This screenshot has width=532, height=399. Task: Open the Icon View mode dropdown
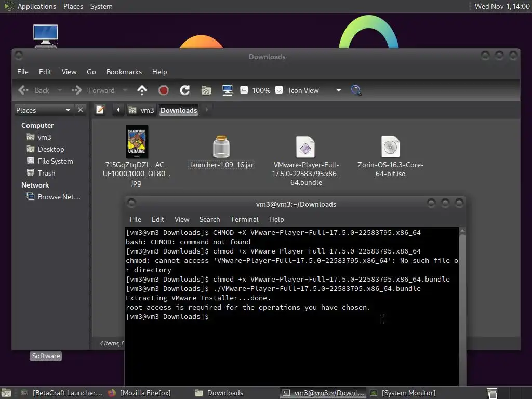(314, 90)
